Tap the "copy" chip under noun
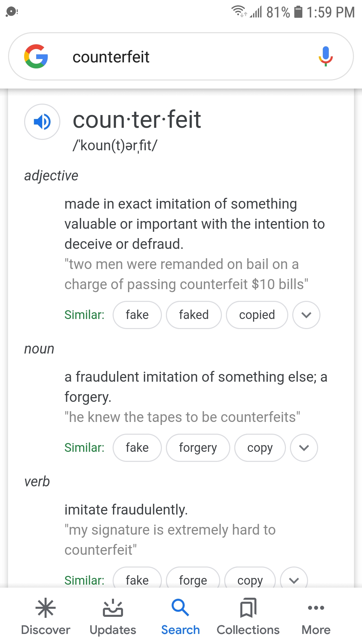 pos(260,448)
